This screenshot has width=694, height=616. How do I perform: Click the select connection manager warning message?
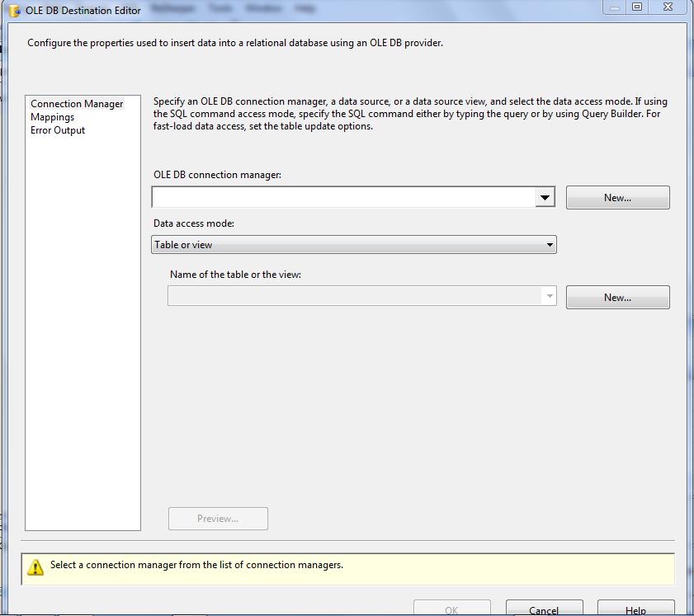(x=196, y=566)
